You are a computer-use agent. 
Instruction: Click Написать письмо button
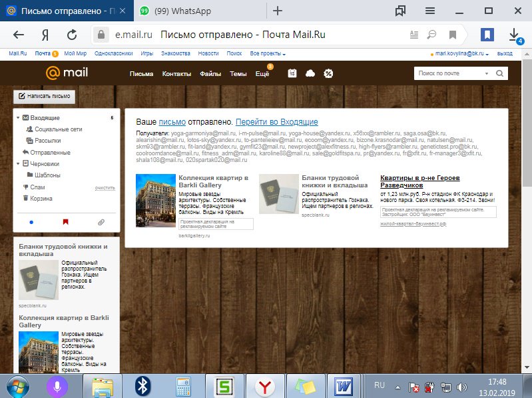point(45,97)
